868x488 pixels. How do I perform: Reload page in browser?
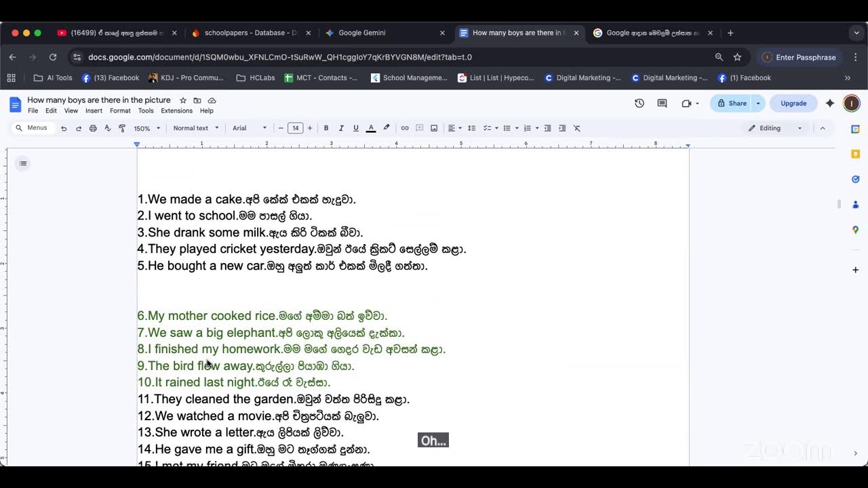coord(53,57)
